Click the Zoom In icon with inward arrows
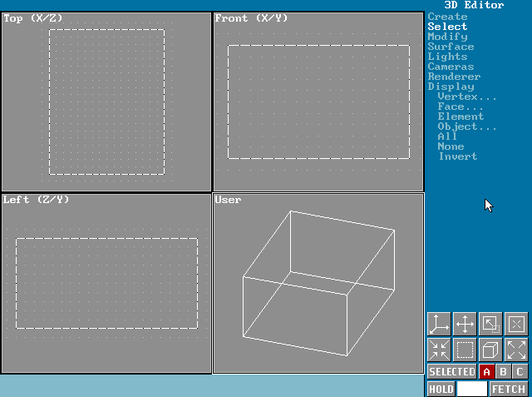The image size is (532, 397). [x=439, y=350]
